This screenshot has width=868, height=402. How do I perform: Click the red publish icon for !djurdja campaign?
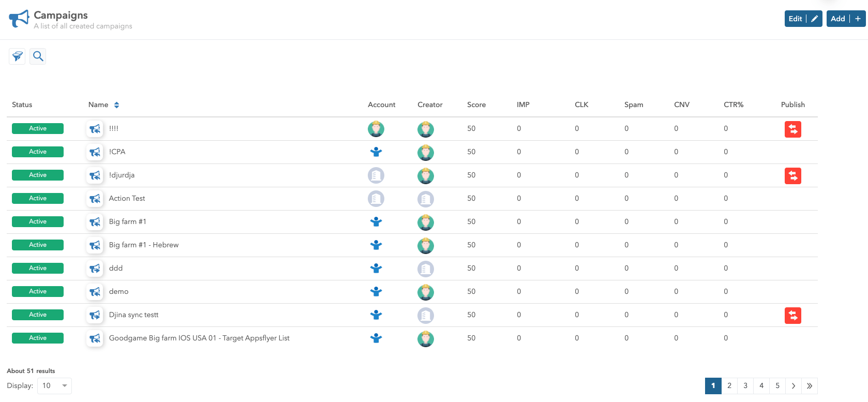pos(792,176)
